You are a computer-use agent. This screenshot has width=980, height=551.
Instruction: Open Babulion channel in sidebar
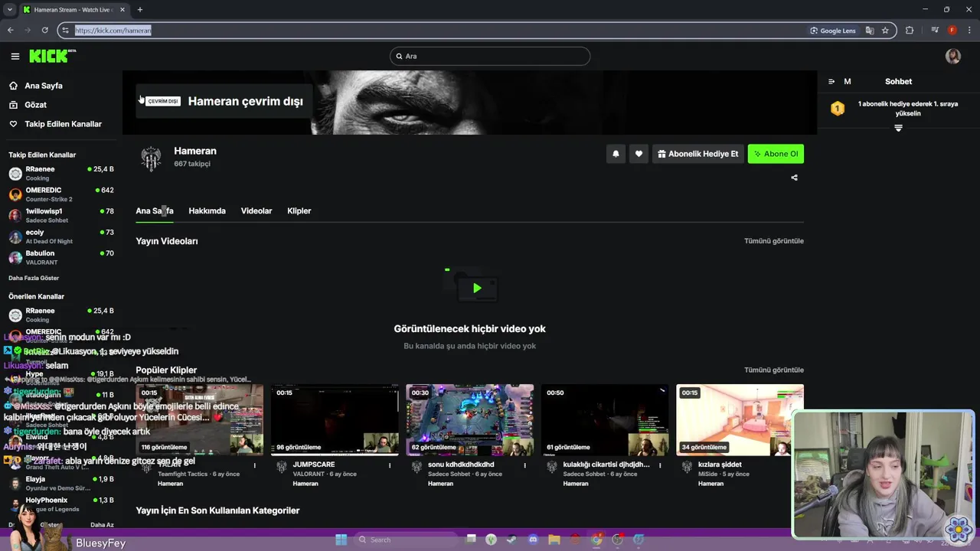click(x=61, y=258)
